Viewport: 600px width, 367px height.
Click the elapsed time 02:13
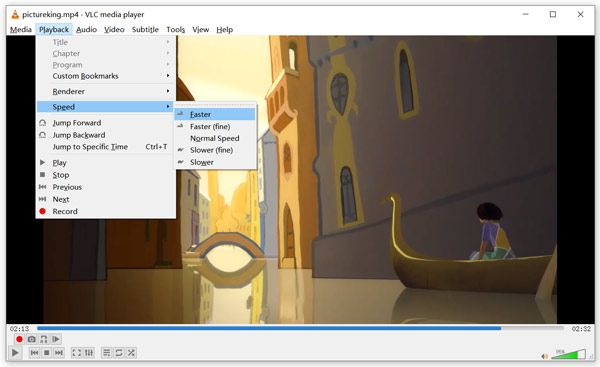tap(20, 329)
